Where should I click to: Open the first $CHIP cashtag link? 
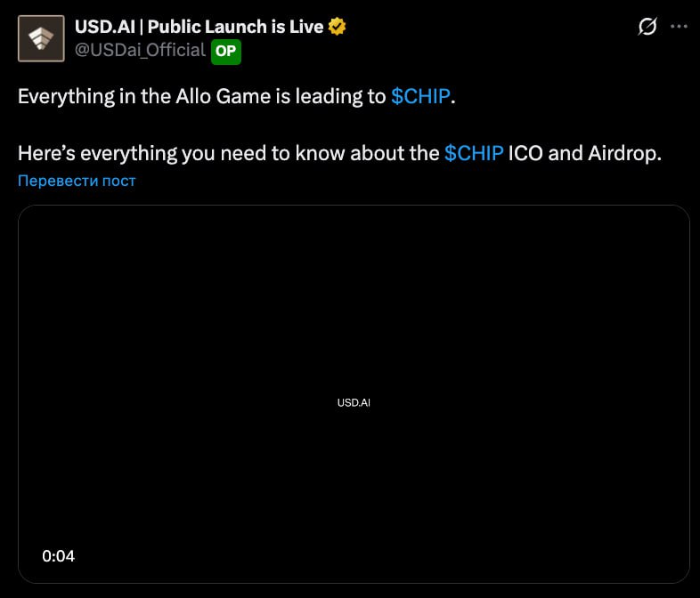coord(420,96)
